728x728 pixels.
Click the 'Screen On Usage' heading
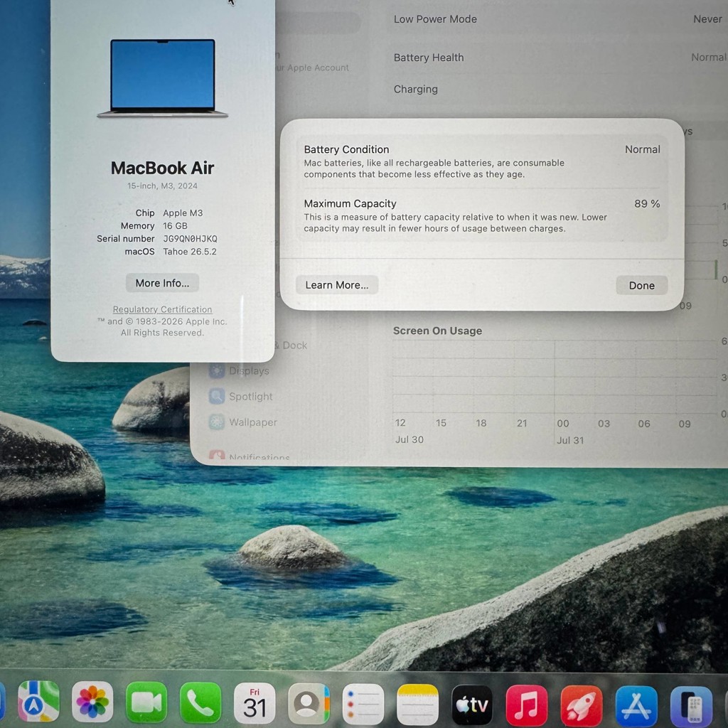[x=437, y=331]
